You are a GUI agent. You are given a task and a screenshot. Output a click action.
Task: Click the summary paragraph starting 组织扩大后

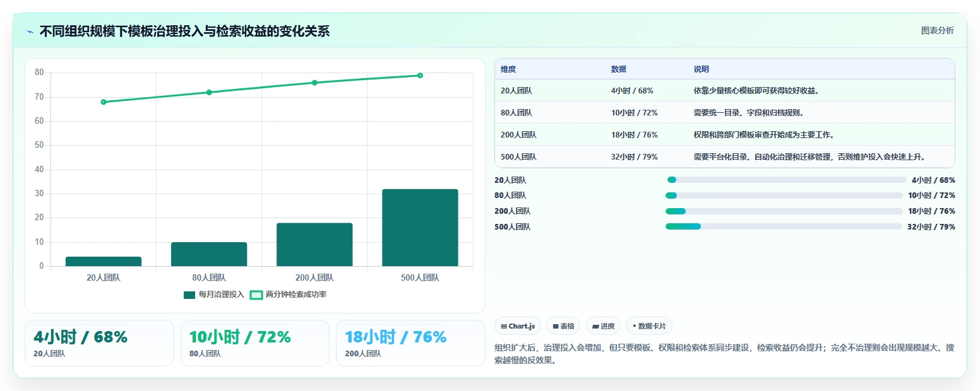coord(724,354)
